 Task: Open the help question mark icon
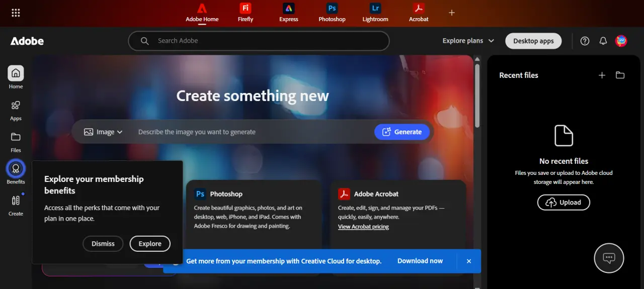pos(585,41)
